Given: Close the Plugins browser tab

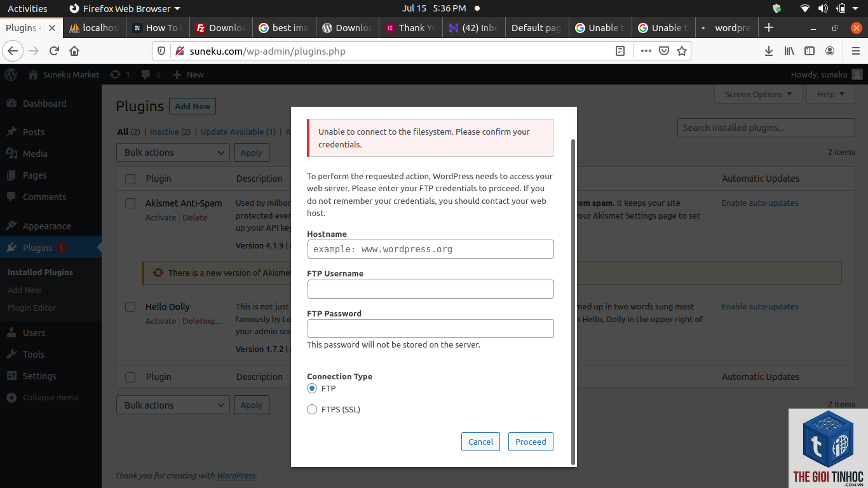Looking at the screenshot, I should click(x=52, y=28).
